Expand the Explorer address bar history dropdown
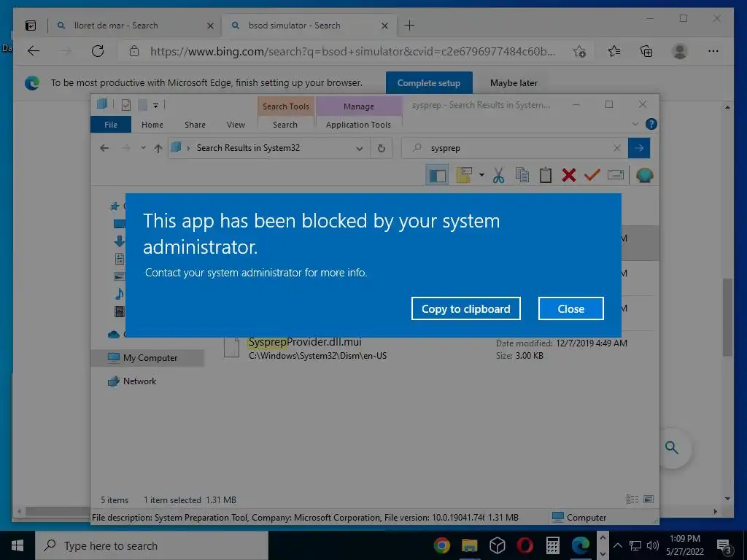The width and height of the screenshot is (747, 560). [x=359, y=148]
